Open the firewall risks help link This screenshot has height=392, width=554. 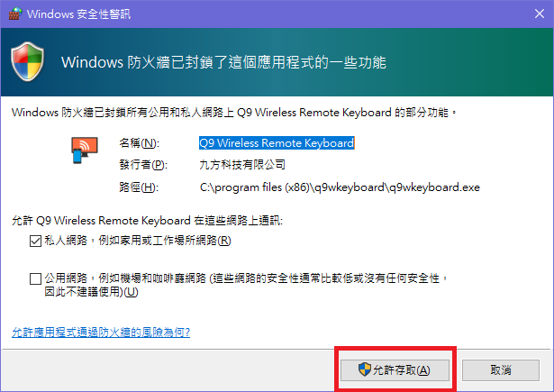click(x=101, y=333)
